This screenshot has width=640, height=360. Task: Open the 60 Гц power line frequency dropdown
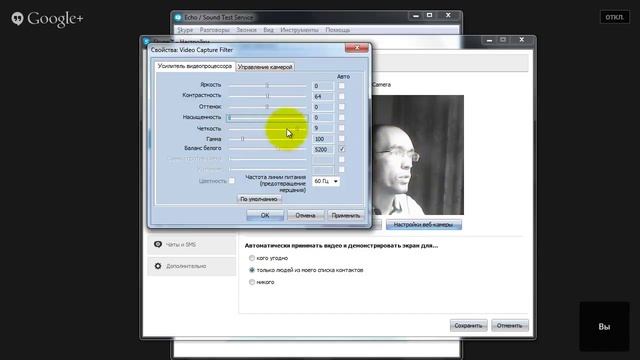tap(326, 181)
